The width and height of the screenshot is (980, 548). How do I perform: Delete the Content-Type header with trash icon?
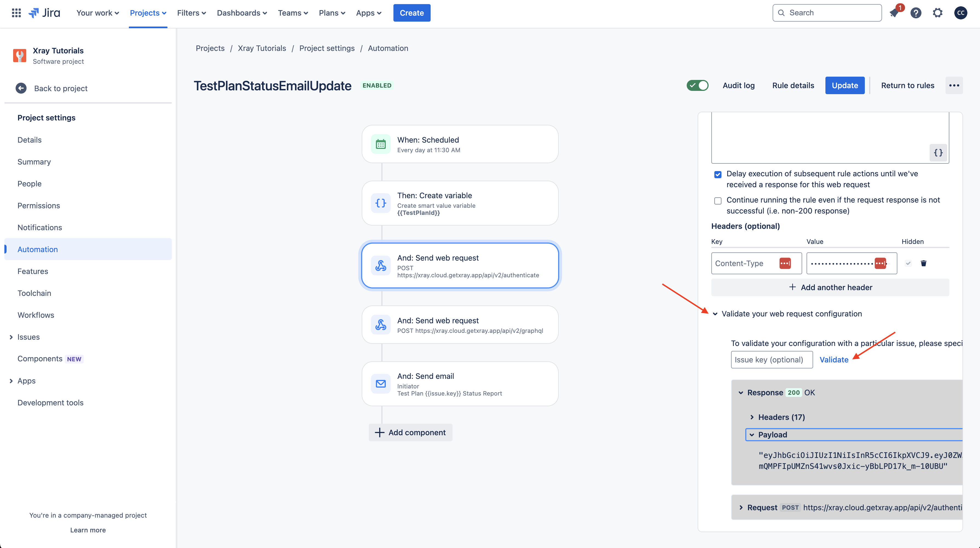[923, 263]
